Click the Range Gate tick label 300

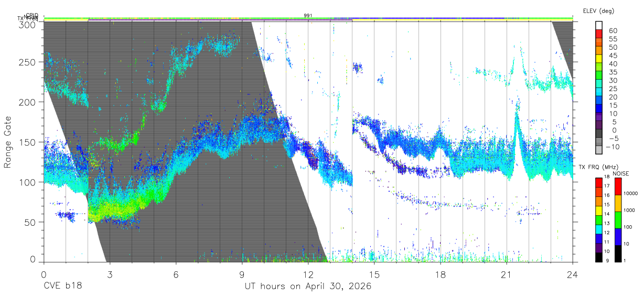(27, 24)
